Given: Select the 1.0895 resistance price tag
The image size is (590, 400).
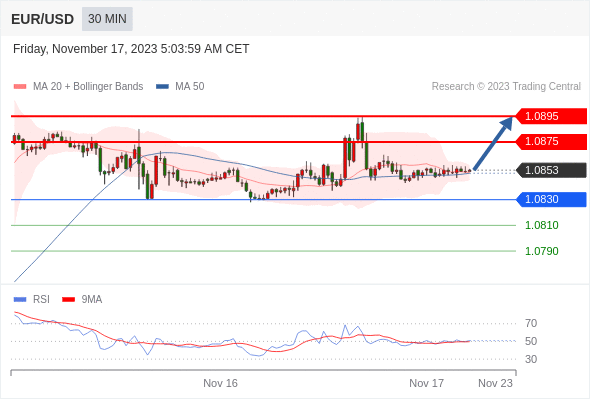Looking at the screenshot, I should click(550, 116).
